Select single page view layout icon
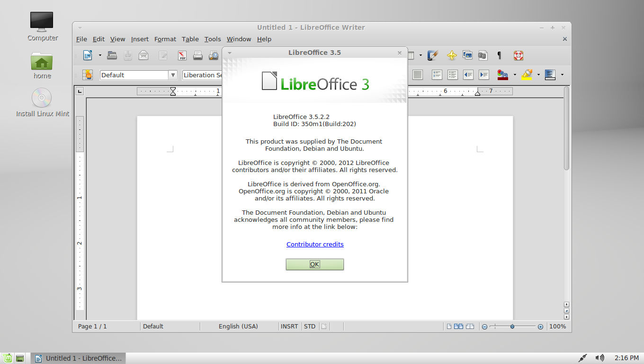Viewport: 644px width, 364px height. pos(449,326)
